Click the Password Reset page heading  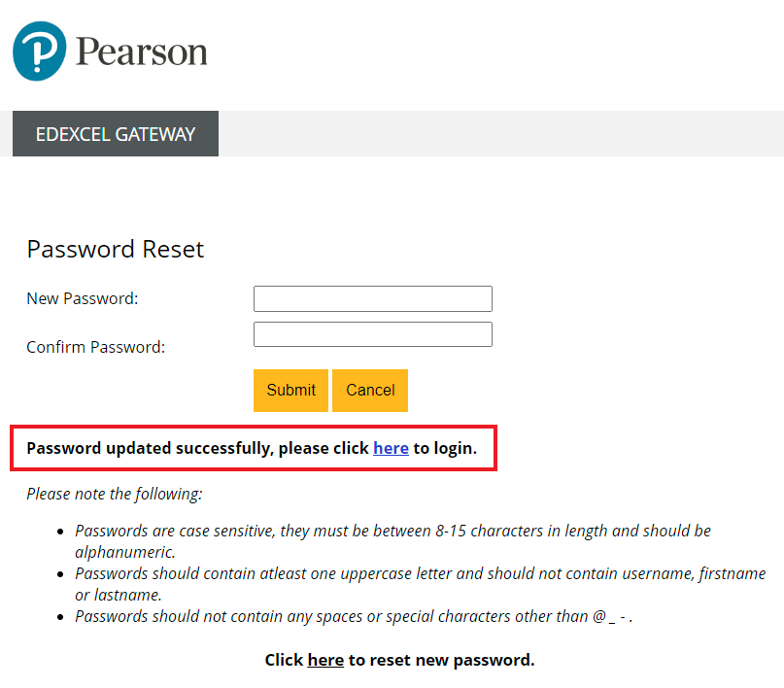115,250
